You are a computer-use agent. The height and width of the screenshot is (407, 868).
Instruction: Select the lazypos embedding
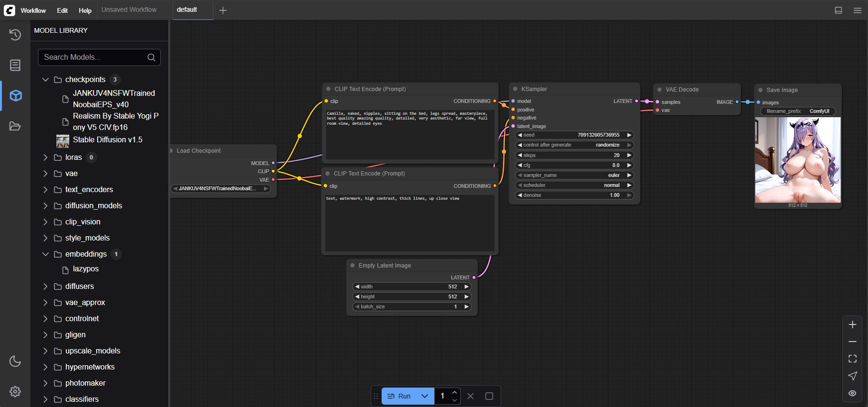tap(86, 268)
